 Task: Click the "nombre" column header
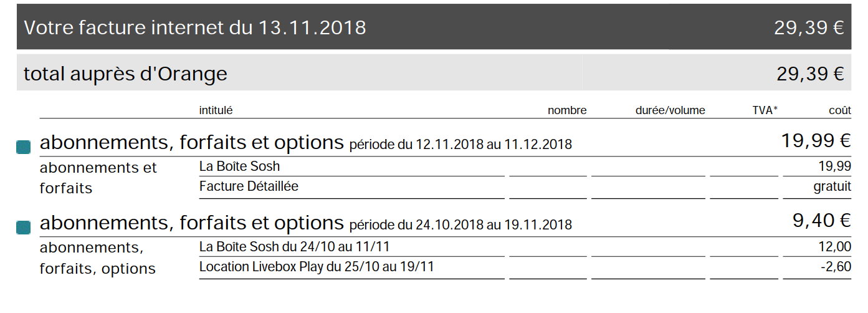click(567, 110)
